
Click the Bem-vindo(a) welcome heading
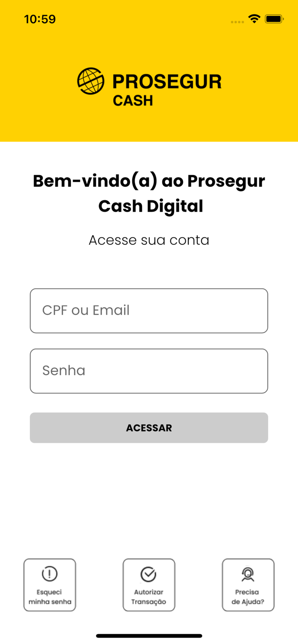pos(149,193)
